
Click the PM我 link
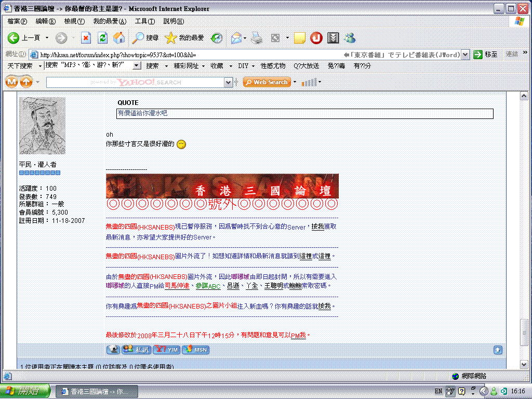(x=298, y=335)
